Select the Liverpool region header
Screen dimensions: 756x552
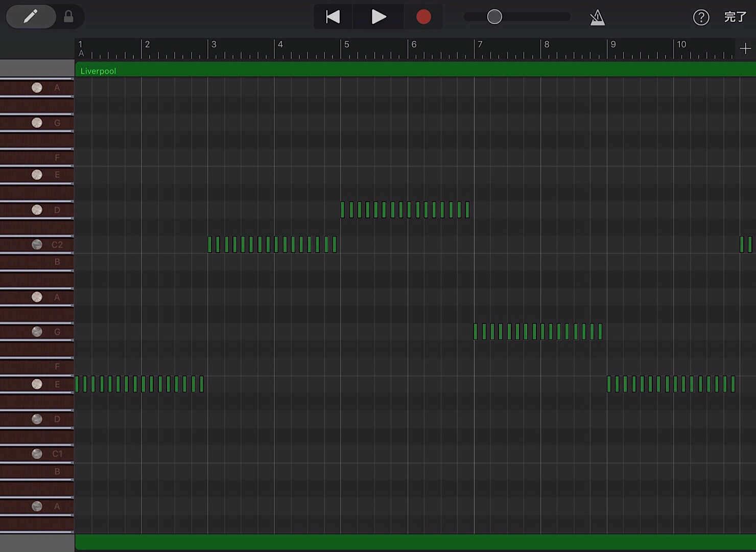click(415, 71)
